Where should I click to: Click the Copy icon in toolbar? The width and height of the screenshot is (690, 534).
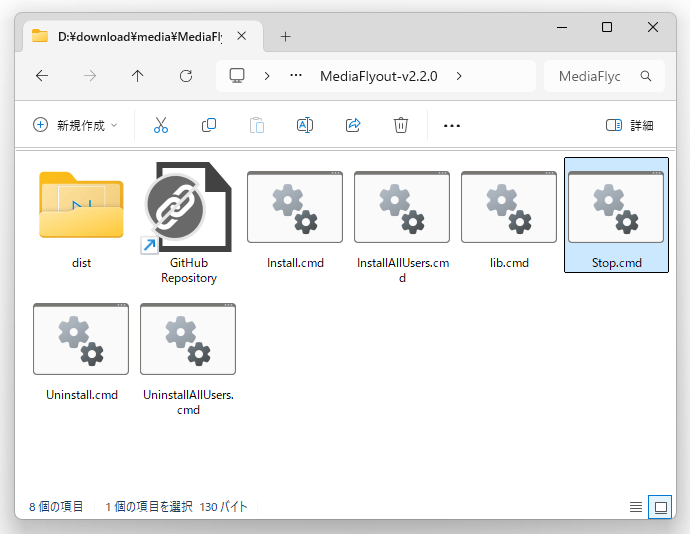pos(209,125)
